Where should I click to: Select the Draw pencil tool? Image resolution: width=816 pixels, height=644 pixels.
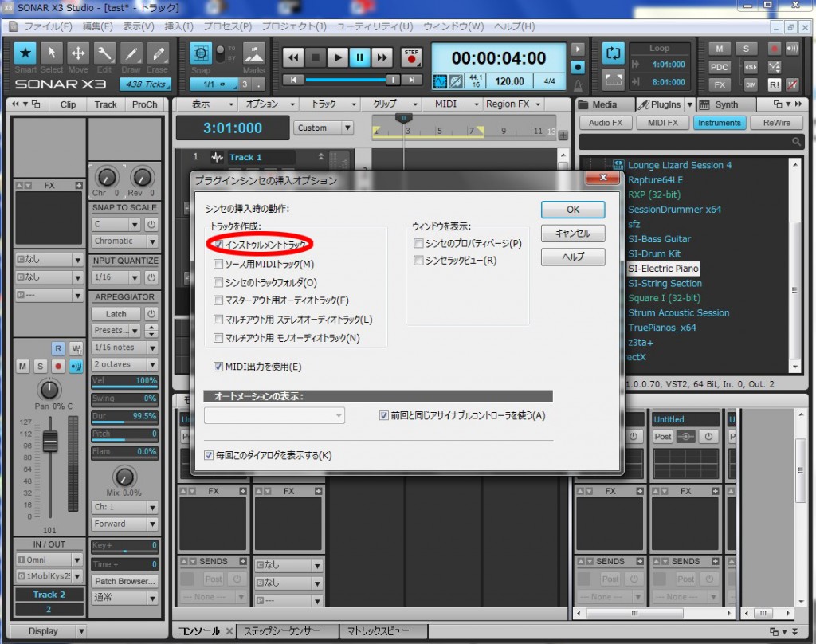coord(131,53)
